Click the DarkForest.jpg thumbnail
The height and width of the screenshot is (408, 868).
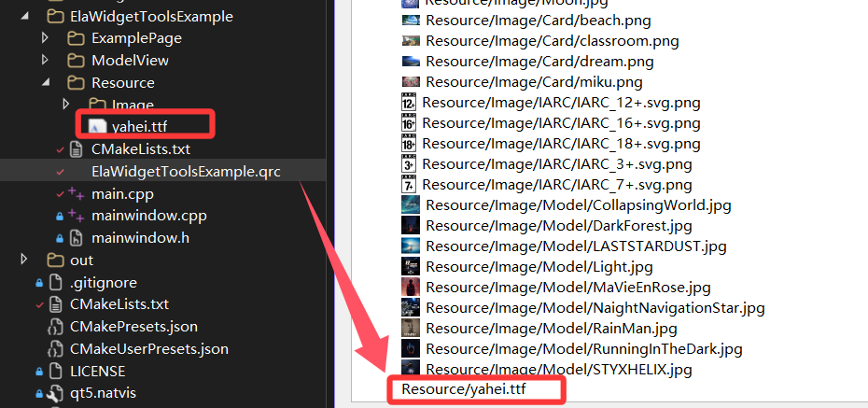click(x=410, y=225)
